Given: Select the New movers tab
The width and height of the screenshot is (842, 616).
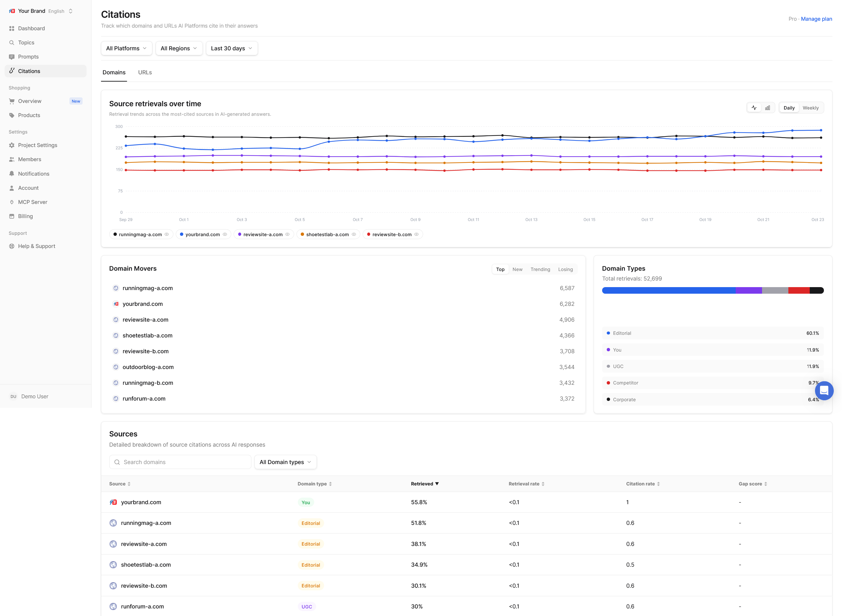Looking at the screenshot, I should tap(517, 269).
